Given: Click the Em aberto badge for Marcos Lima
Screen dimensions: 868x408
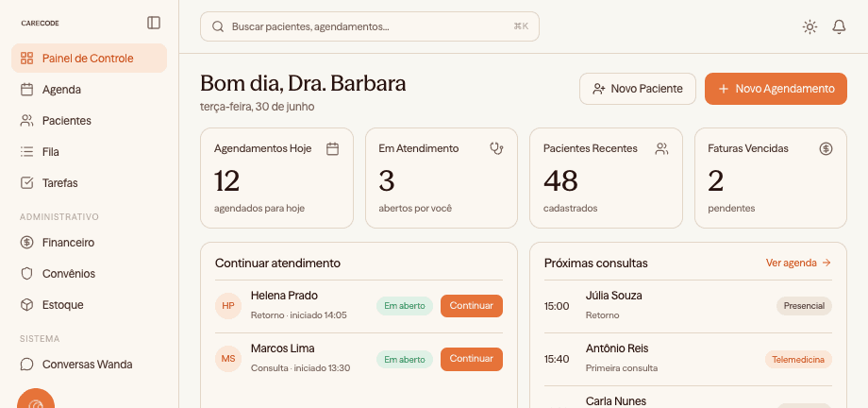Looking at the screenshot, I should (x=405, y=359).
